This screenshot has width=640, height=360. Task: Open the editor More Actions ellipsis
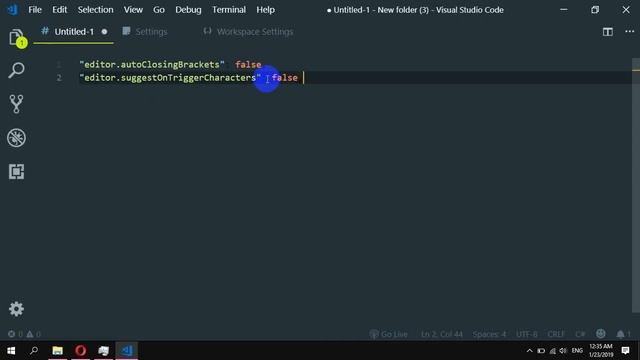click(x=629, y=31)
